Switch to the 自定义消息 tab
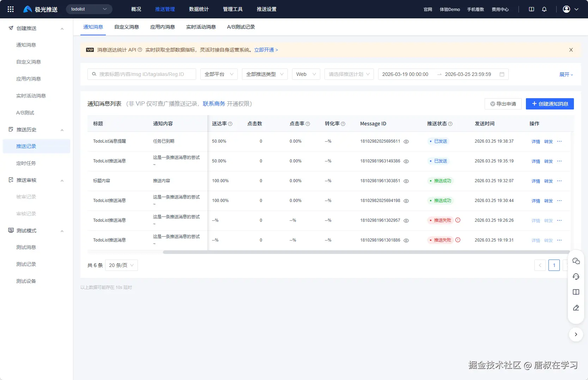Screen dimensions: 588x380 point(127,27)
